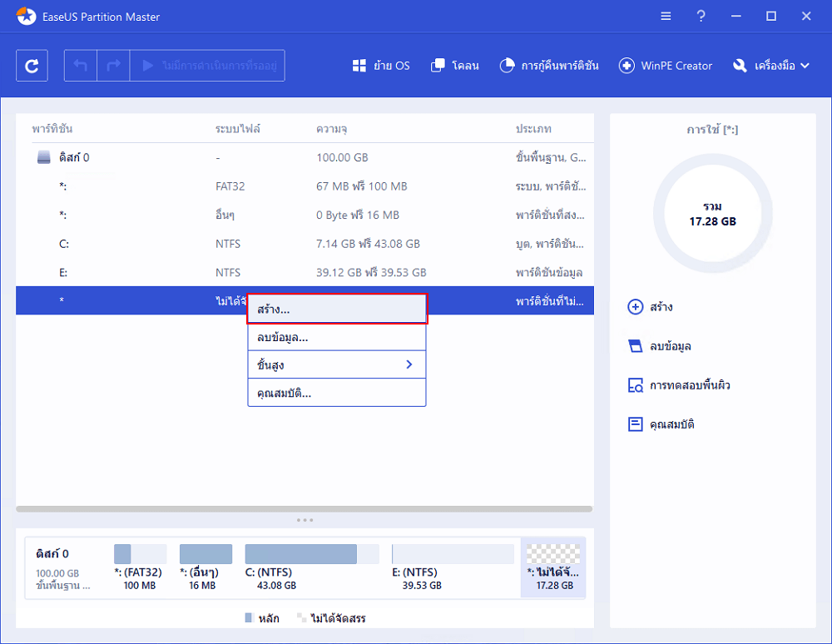The width and height of the screenshot is (832, 644).
Task: Click the horizontal scrollbar under partition list
Action: click(x=304, y=508)
